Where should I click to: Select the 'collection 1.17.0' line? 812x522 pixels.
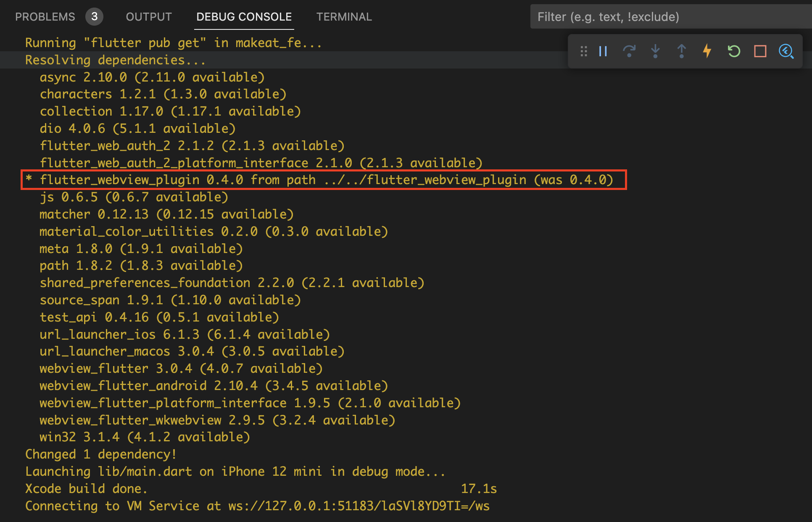tap(170, 111)
